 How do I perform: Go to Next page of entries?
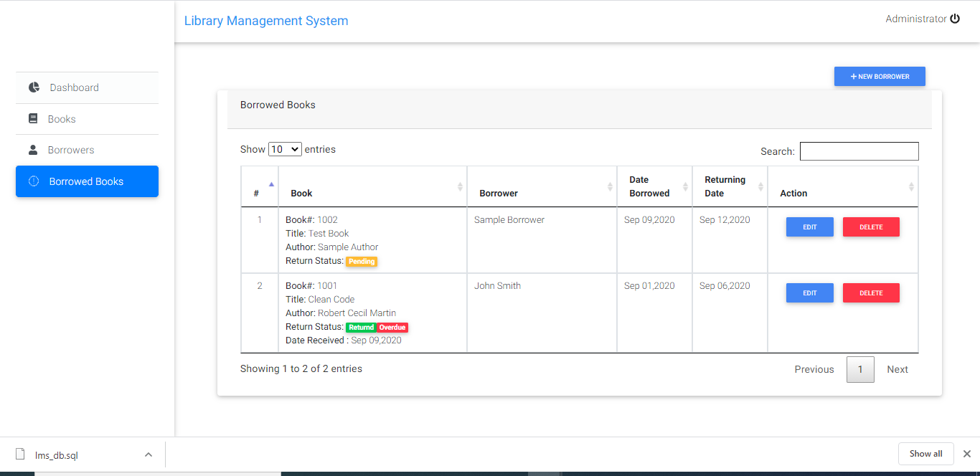[897, 368]
